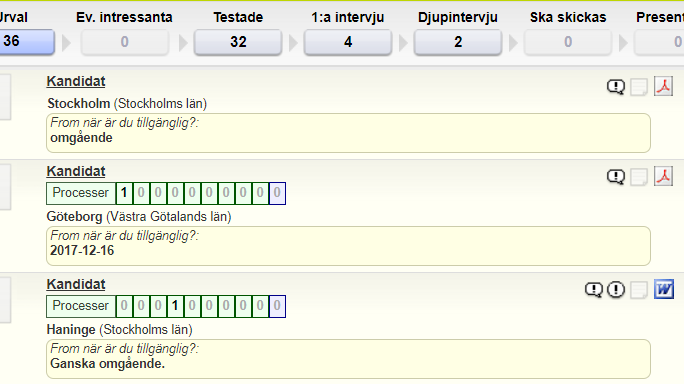Screen dimensions: 684x384
Task: Click blank note icon for Göteborg candidate
Action: tap(639, 177)
